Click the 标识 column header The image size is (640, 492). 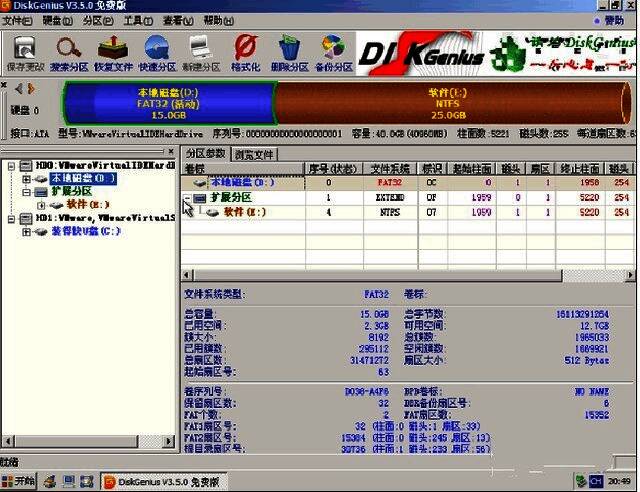pyautogui.click(x=432, y=169)
